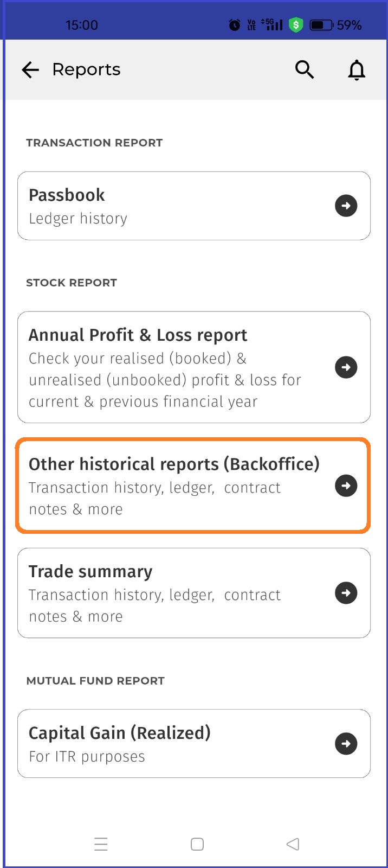This screenshot has width=388, height=868.
Task: Open Annual Profit & Loss report title
Action: 138,335
